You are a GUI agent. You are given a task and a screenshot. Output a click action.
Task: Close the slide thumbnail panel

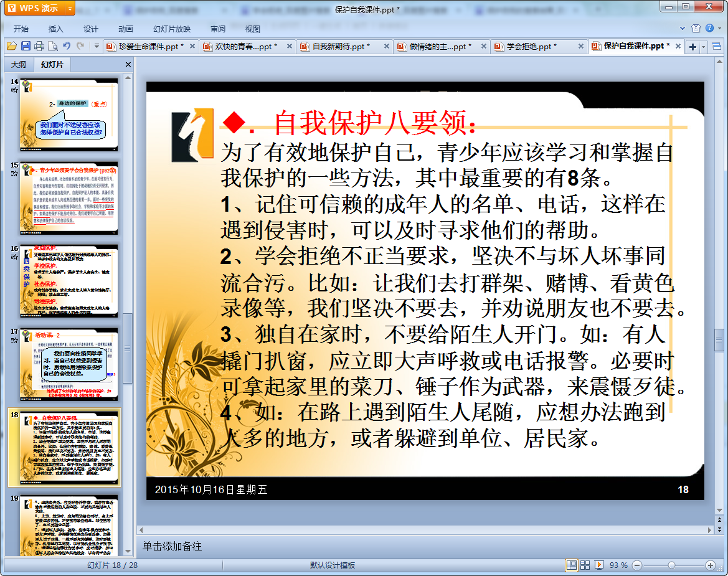[x=128, y=65]
